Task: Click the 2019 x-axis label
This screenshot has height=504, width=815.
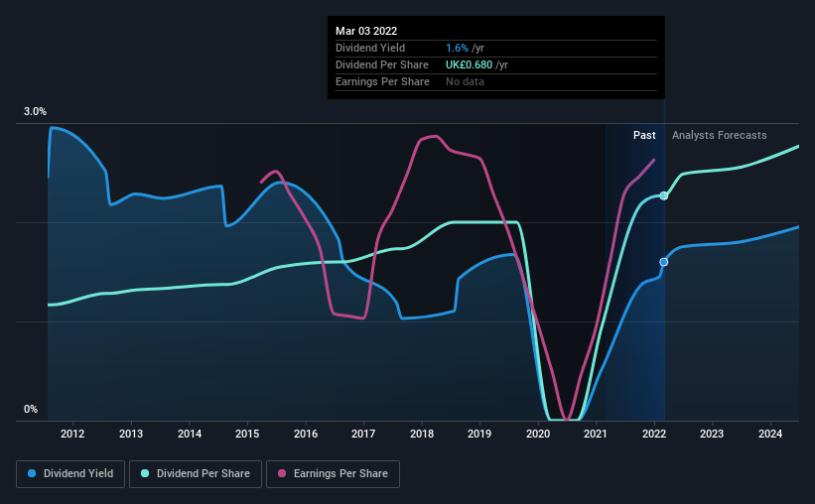Action: (x=479, y=434)
